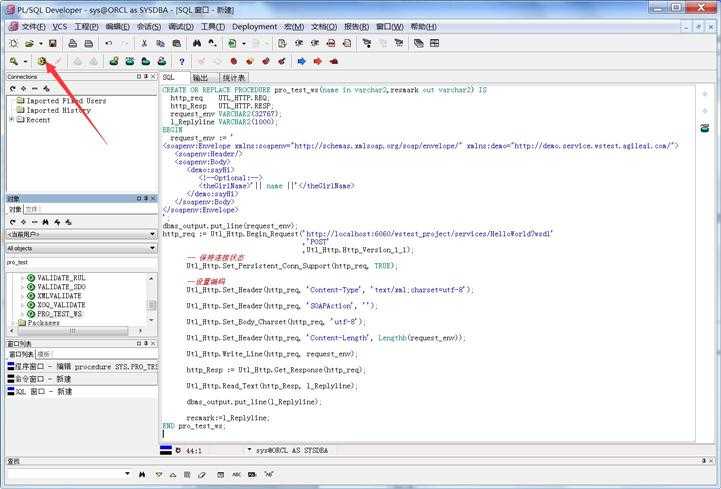Viewport: 721px width, 489px height.
Task: Click the green icon in right editor margin
Action: (704, 128)
